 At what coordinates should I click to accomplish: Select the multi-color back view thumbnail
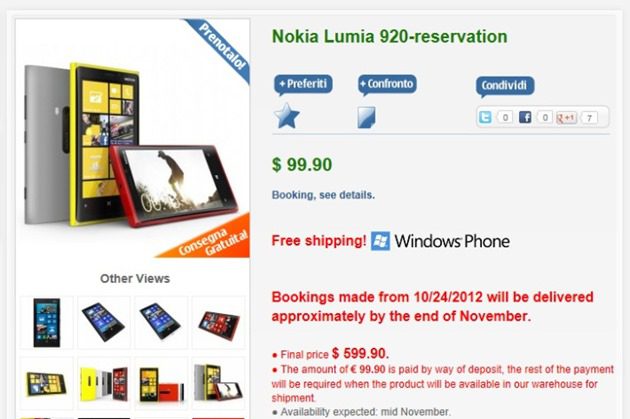click(104, 383)
